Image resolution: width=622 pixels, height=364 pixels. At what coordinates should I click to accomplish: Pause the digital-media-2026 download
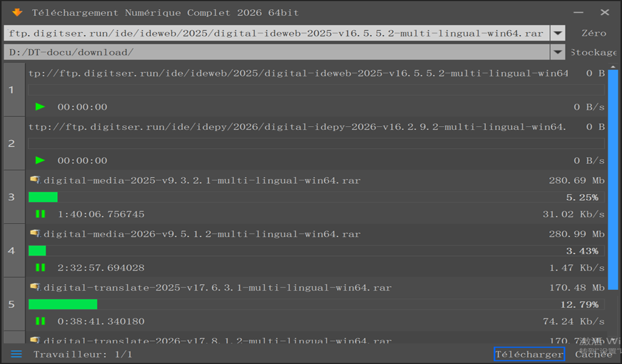pyautogui.click(x=40, y=268)
